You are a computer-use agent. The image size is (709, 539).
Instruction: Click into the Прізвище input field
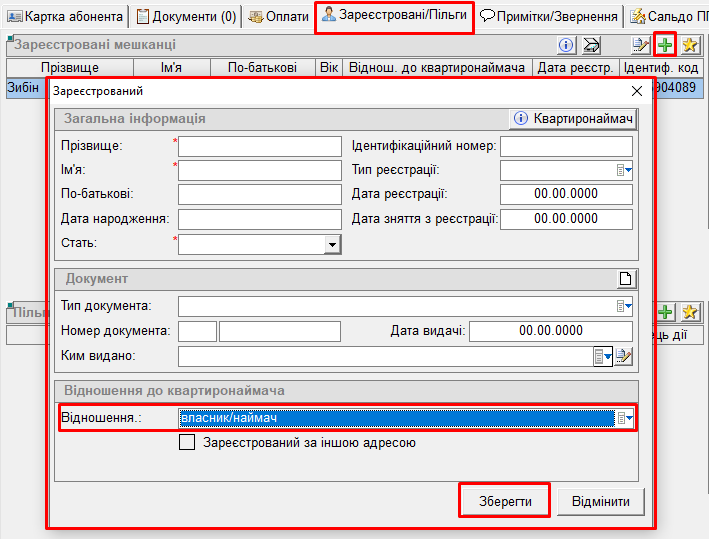pyautogui.click(x=259, y=146)
